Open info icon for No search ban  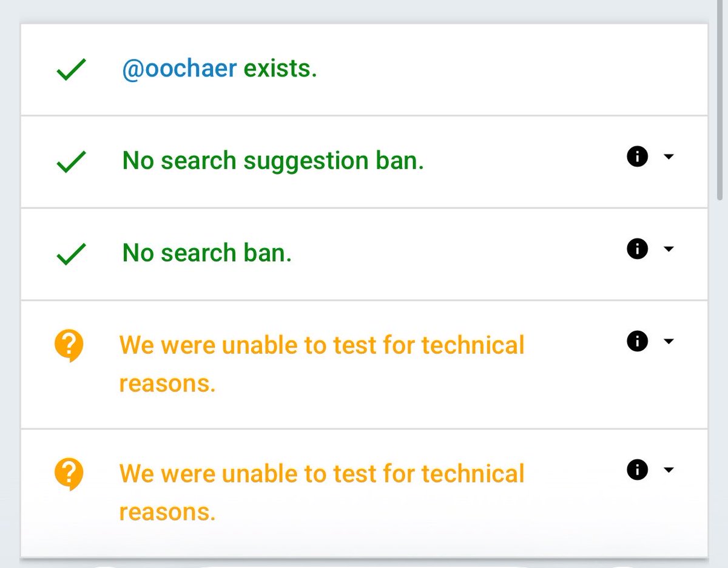[637, 249]
